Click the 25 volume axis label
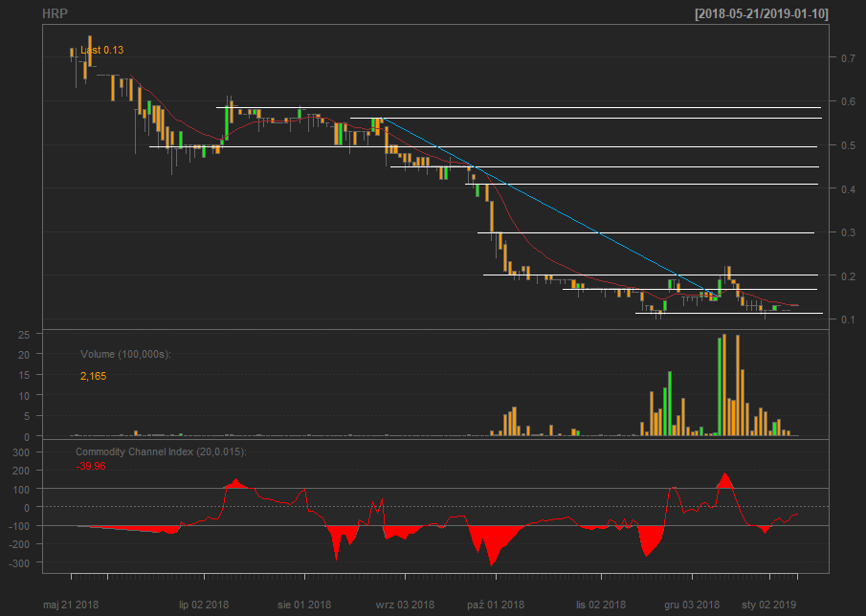Screen dimensions: 866x616 pyautogui.click(x=23, y=334)
